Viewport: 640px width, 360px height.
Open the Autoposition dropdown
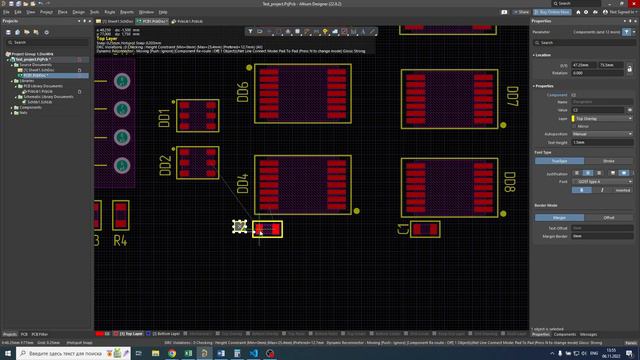point(602,134)
